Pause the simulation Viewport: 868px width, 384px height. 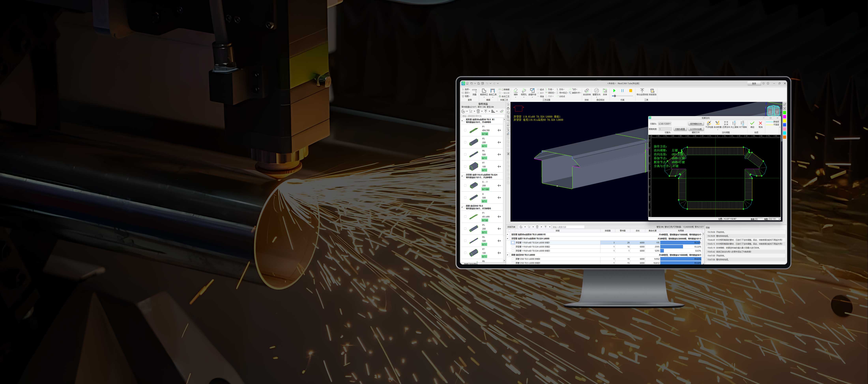[x=622, y=90]
